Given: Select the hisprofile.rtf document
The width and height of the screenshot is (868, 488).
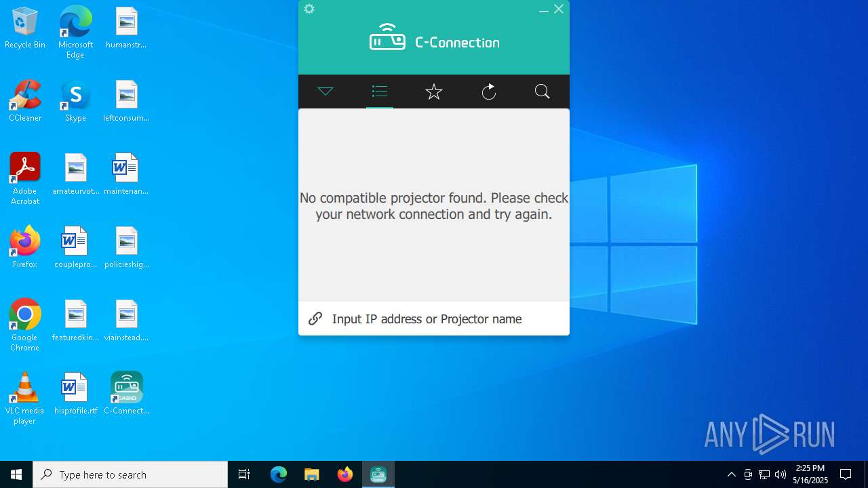Looking at the screenshot, I should coord(75,394).
